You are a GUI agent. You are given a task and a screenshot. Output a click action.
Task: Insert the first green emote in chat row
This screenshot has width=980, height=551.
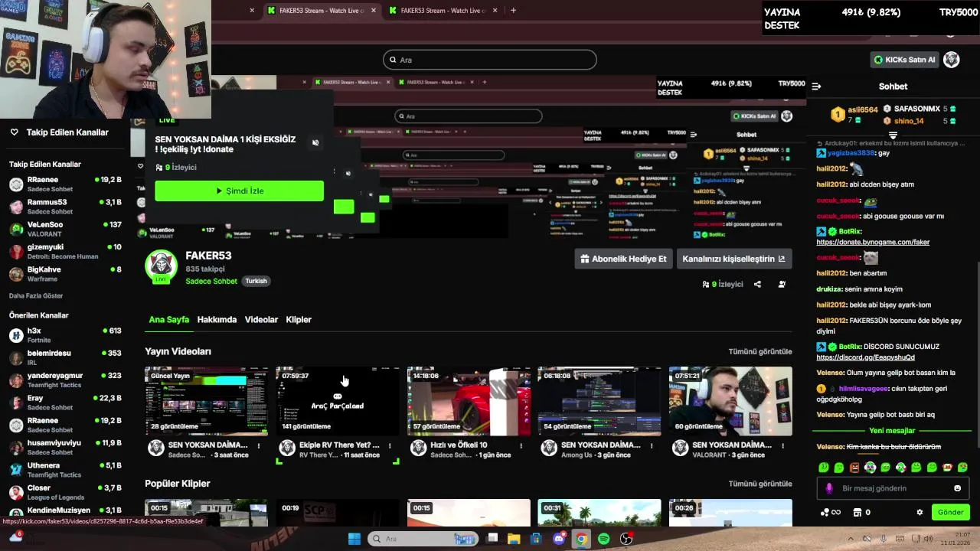(824, 468)
